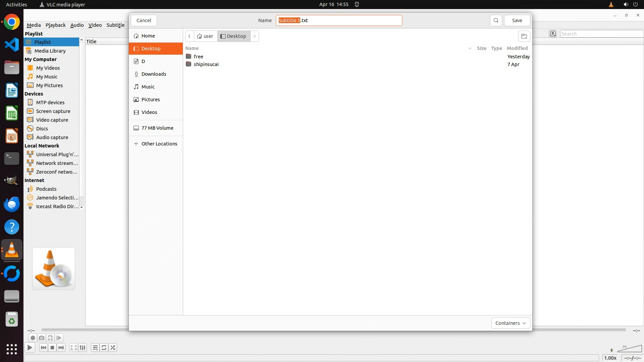Select the shipinsucai folder
644x362 pixels.
(x=206, y=64)
